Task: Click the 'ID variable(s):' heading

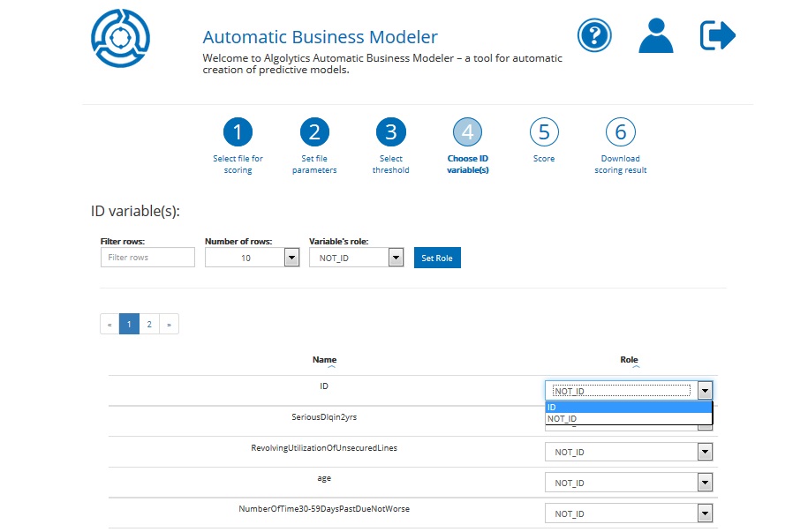Action: pyautogui.click(x=135, y=211)
